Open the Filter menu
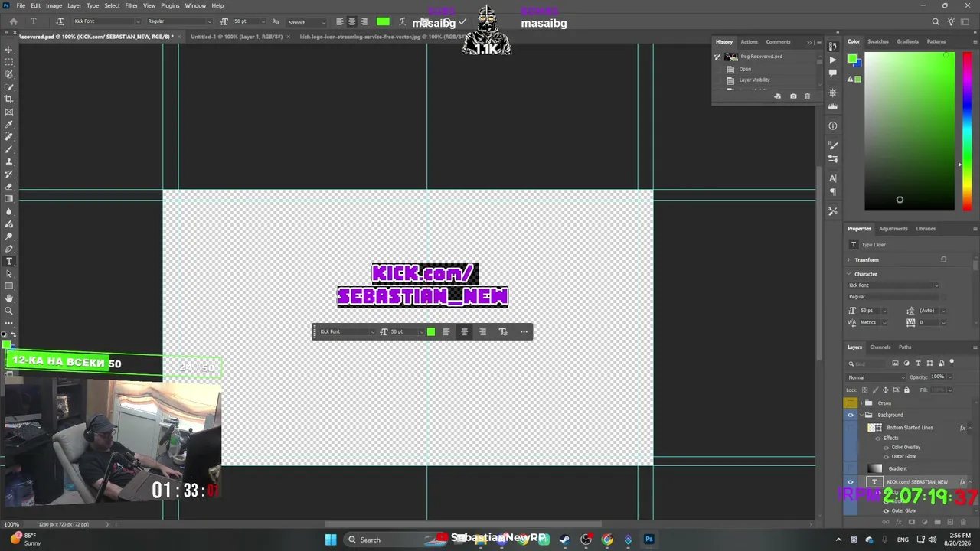Screen dimensions: 980x551 (131, 5)
